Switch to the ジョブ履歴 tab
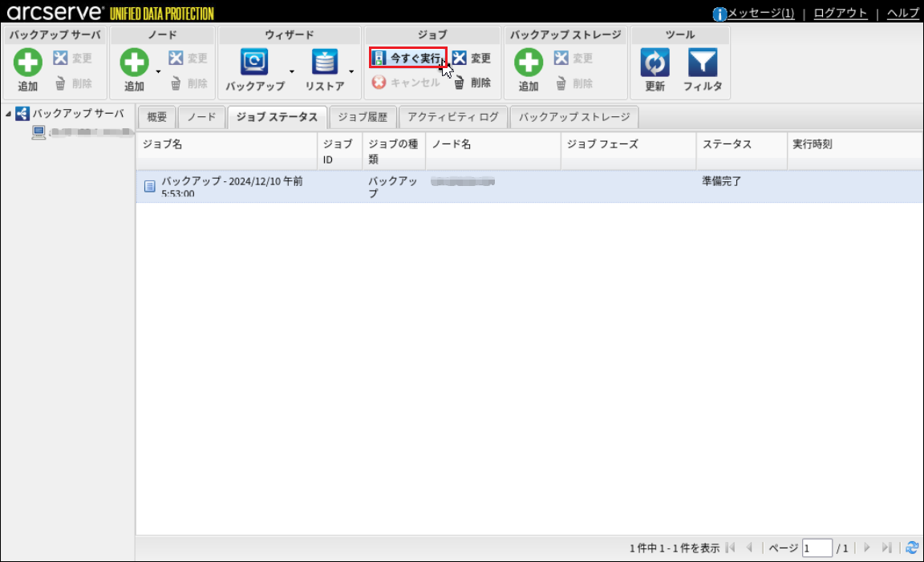 [x=363, y=117]
